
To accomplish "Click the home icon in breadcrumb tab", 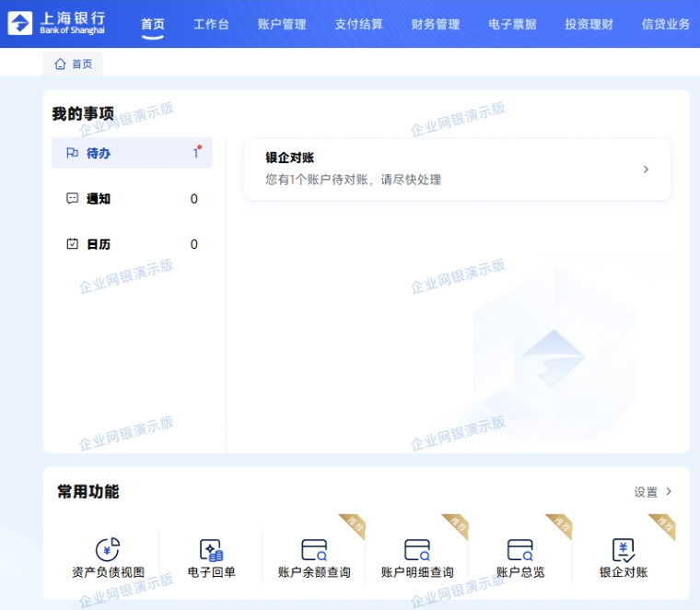I will [60, 65].
